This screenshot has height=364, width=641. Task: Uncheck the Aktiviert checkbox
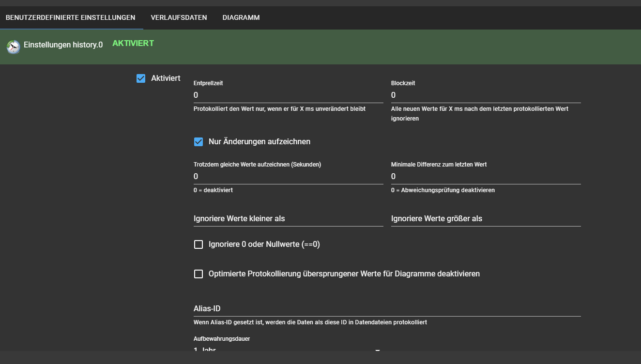click(x=141, y=78)
